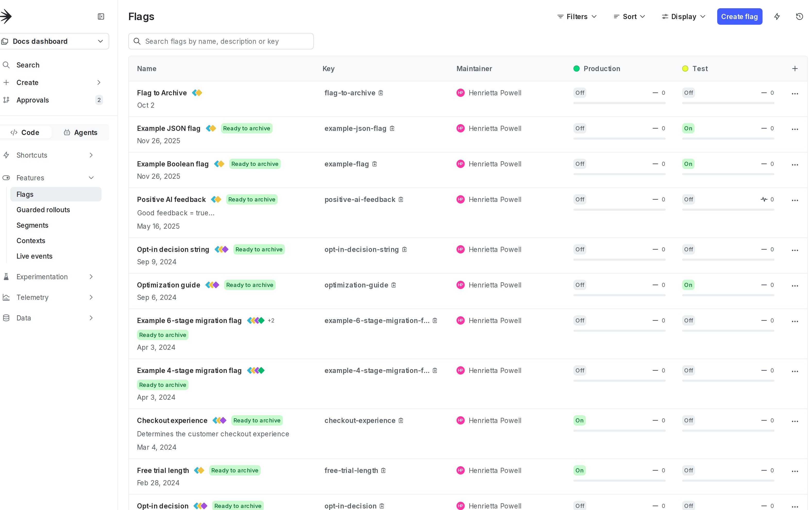Toggle Test On for Example JSON flag
812x510 pixels.
[x=688, y=129]
